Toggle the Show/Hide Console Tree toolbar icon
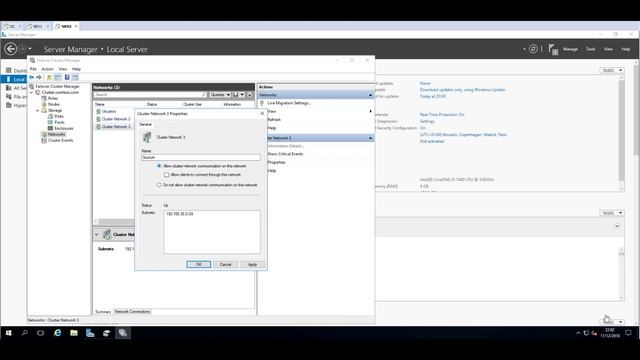 pyautogui.click(x=58, y=77)
